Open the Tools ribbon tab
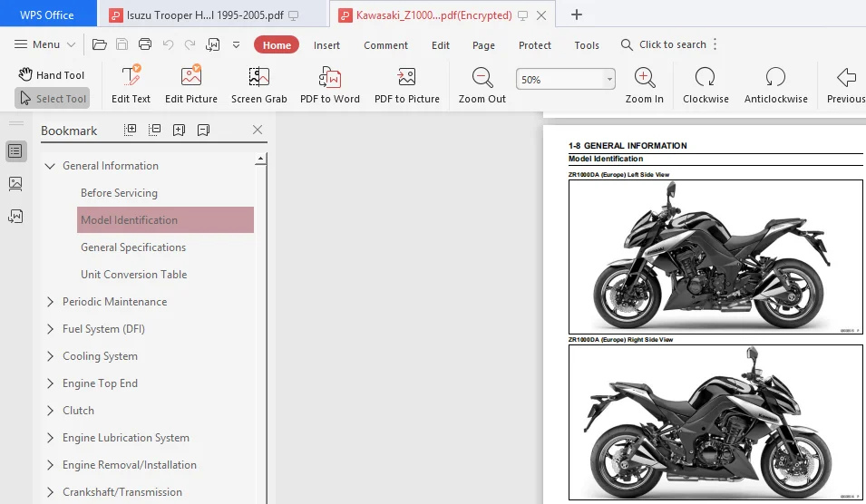Image resolution: width=866 pixels, height=504 pixels. 587,45
